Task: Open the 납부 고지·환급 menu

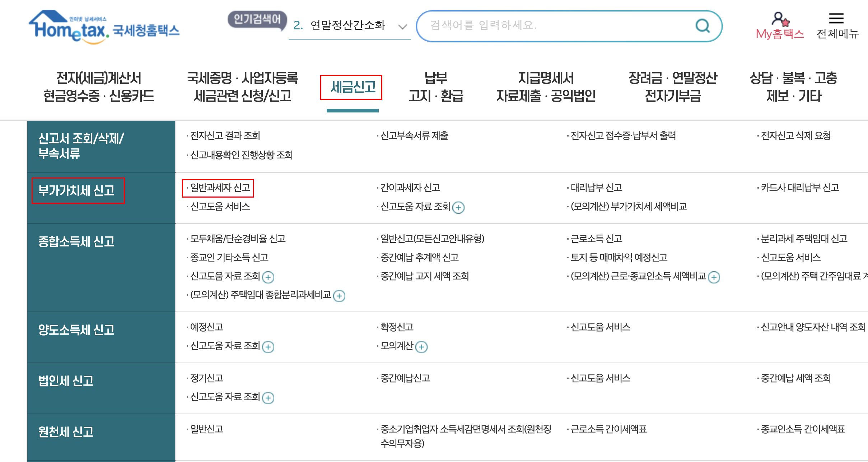Action: (436, 86)
